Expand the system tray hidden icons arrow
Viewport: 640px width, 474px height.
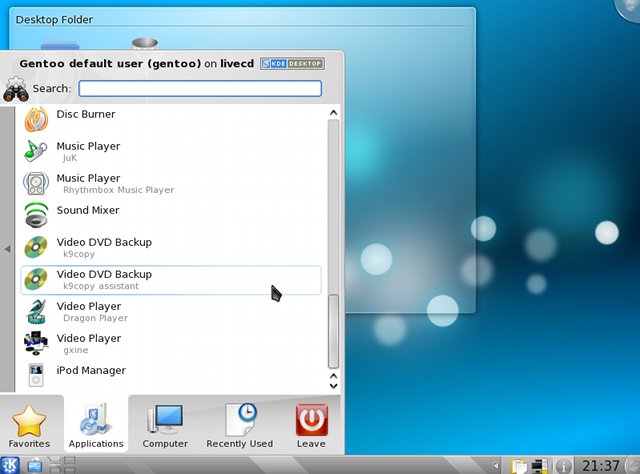click(x=496, y=465)
